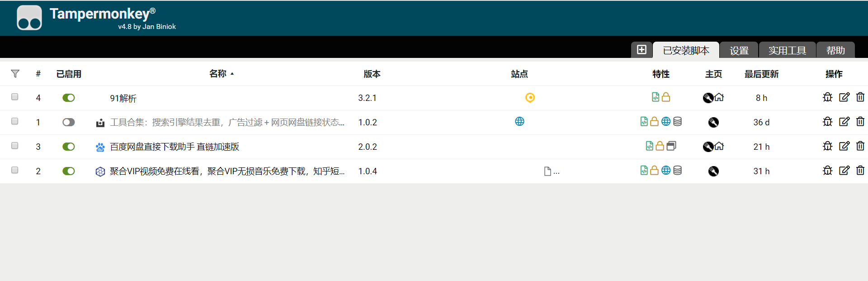Click version 1.0.4 cell
The width and height of the screenshot is (868, 281).
coord(368,171)
